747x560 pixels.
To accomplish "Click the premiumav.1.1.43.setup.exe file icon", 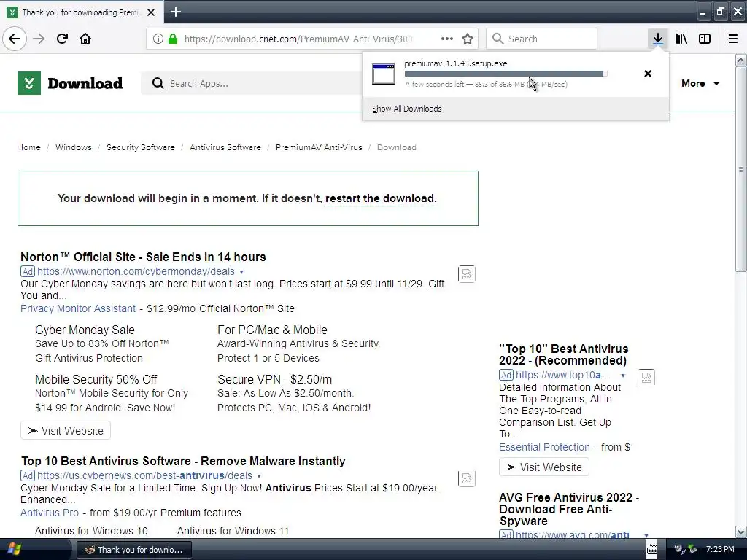I will (x=384, y=74).
